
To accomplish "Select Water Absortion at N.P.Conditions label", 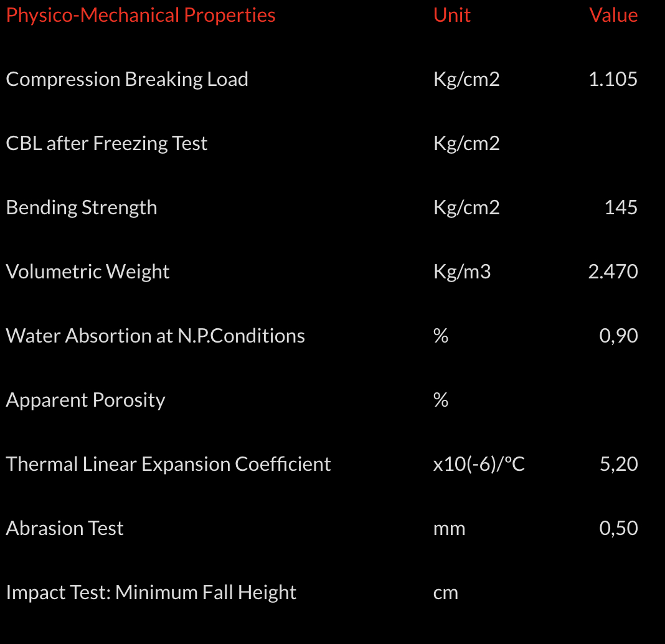I will pos(156,336).
